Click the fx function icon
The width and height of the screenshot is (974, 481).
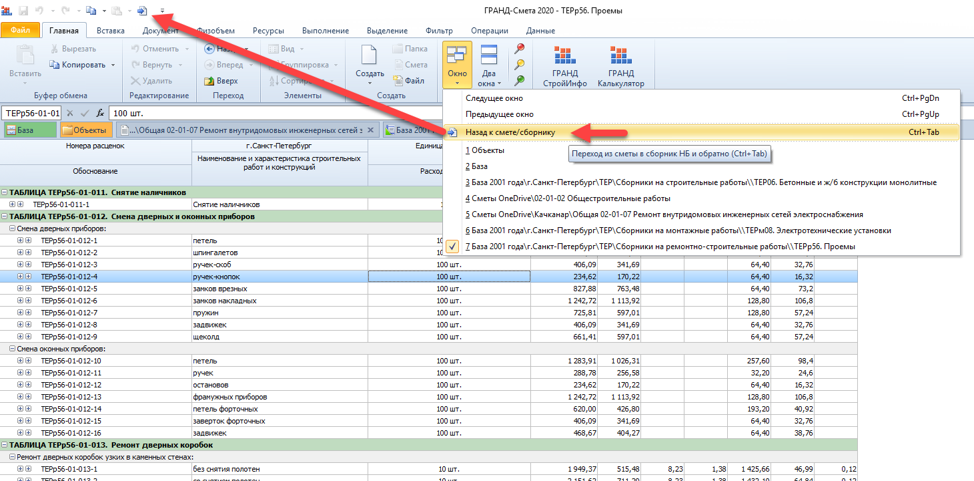click(99, 114)
